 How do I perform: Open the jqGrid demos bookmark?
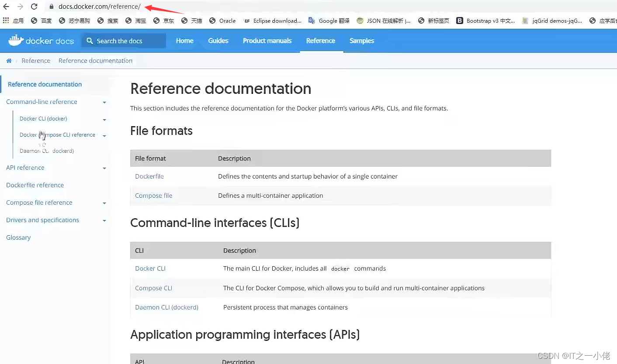552,21
